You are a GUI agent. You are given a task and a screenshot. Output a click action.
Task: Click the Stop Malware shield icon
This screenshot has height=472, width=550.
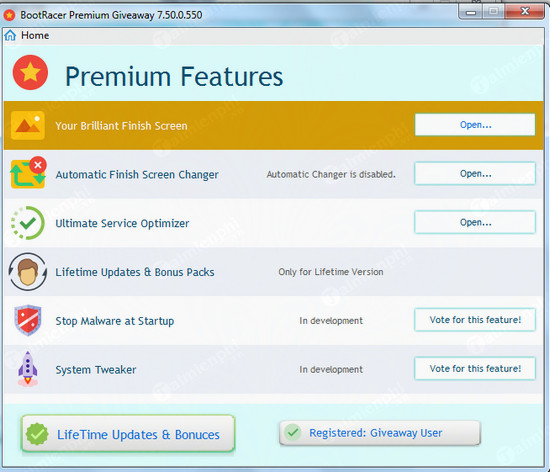(x=28, y=320)
